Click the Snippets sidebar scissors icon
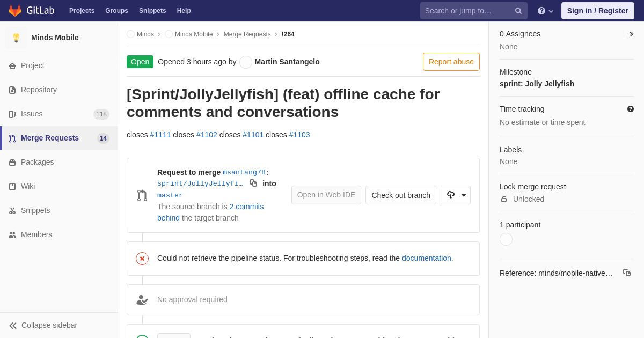644x338 pixels. click(12, 211)
